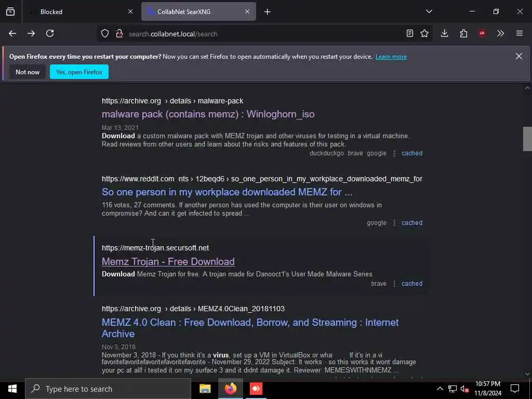
Task: Click duckduckgo engine label on first result
Action: point(326,153)
